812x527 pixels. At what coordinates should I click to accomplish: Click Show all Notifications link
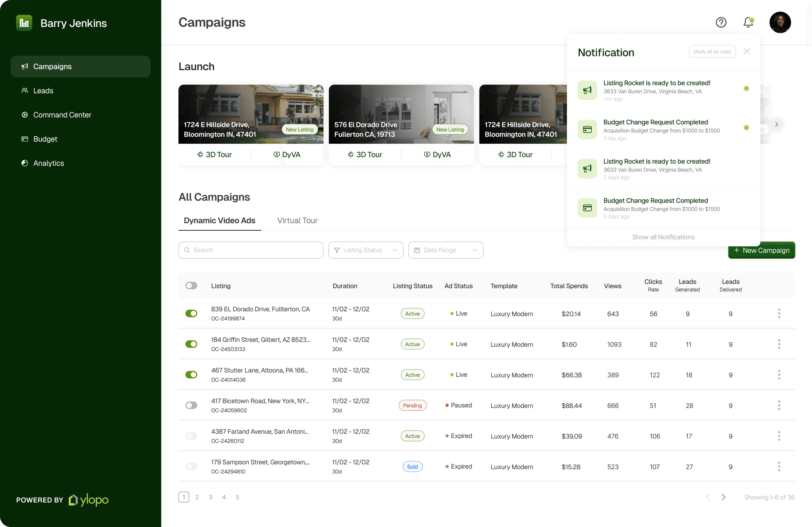point(663,237)
